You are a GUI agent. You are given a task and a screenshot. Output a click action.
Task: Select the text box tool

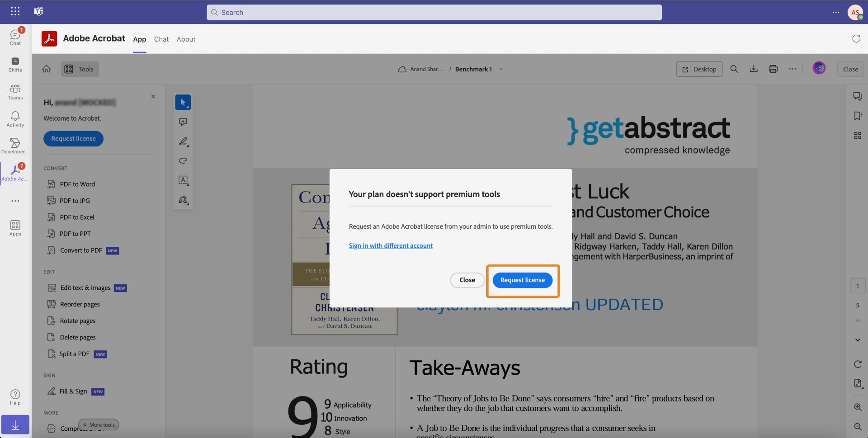pos(183,180)
